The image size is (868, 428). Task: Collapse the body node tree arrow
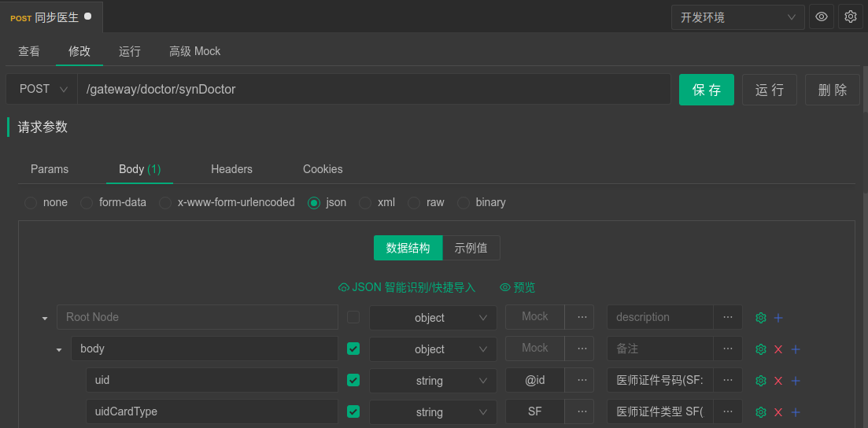[x=59, y=349]
